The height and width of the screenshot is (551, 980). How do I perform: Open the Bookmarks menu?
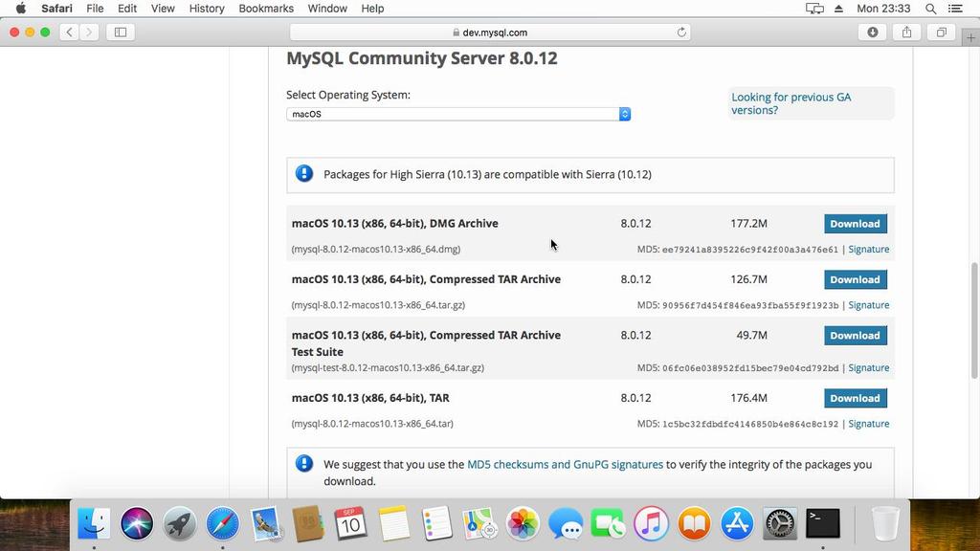click(x=266, y=8)
